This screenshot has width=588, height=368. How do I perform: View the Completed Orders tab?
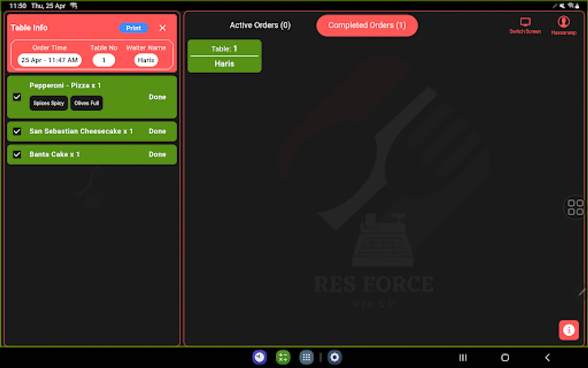pyautogui.click(x=366, y=25)
